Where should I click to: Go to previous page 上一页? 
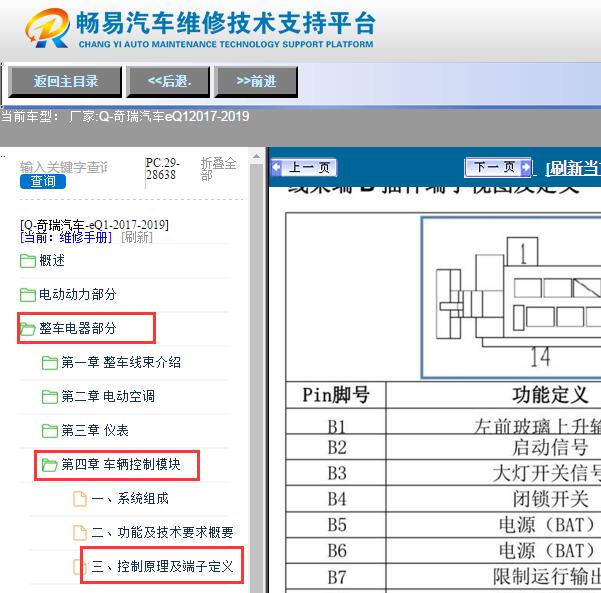coord(304,168)
